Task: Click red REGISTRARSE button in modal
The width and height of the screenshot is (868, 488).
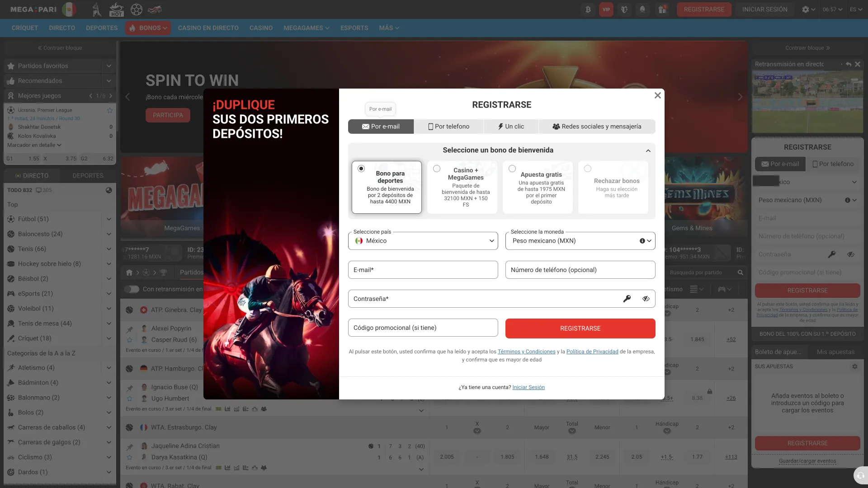Action: [x=580, y=328]
